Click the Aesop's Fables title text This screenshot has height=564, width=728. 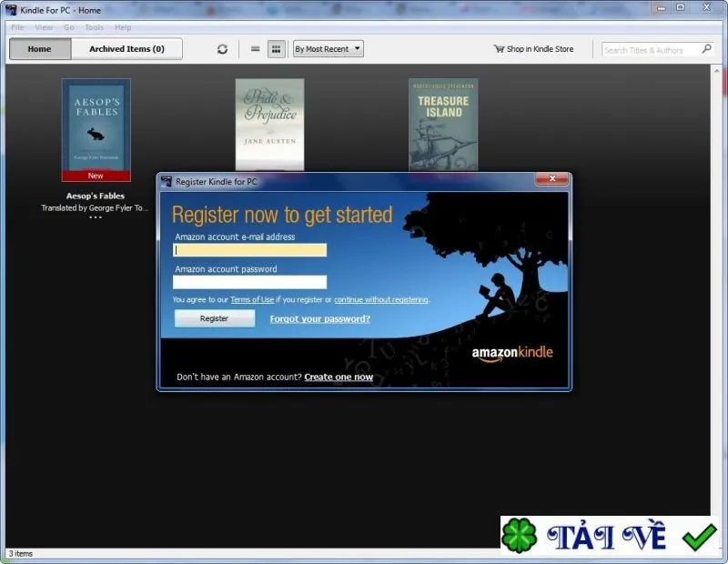point(96,196)
